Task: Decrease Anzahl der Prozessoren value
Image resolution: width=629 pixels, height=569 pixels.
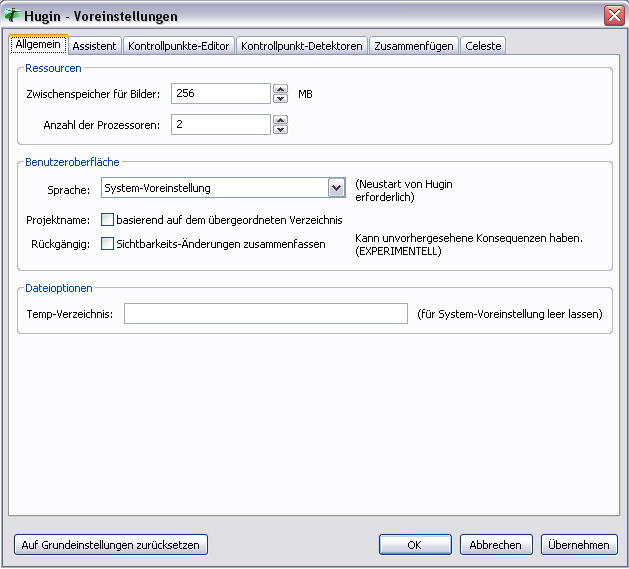Action: [x=281, y=129]
